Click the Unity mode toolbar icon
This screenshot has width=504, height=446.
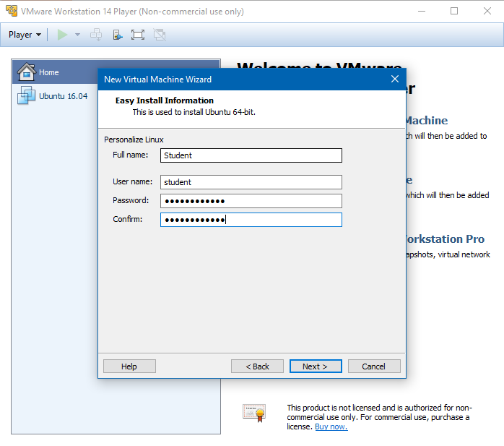pyautogui.click(x=160, y=35)
